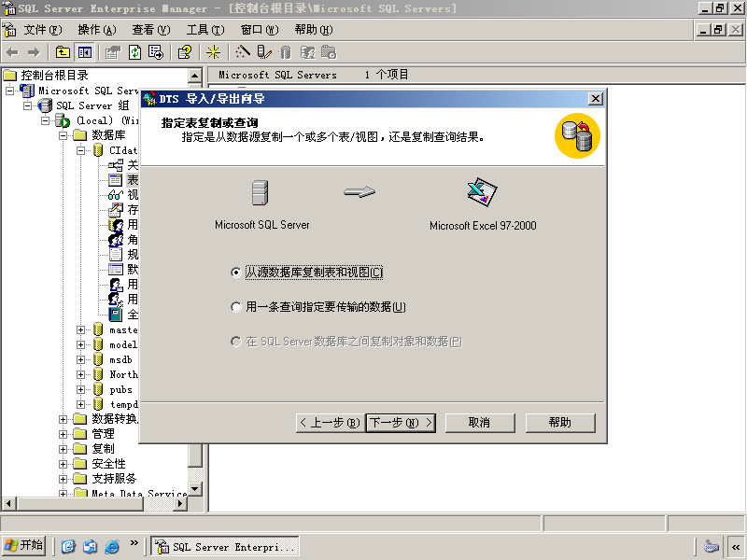This screenshot has width=747, height=560.
Task: Collapse the SQL Server 组 node
Action: [x=28, y=105]
